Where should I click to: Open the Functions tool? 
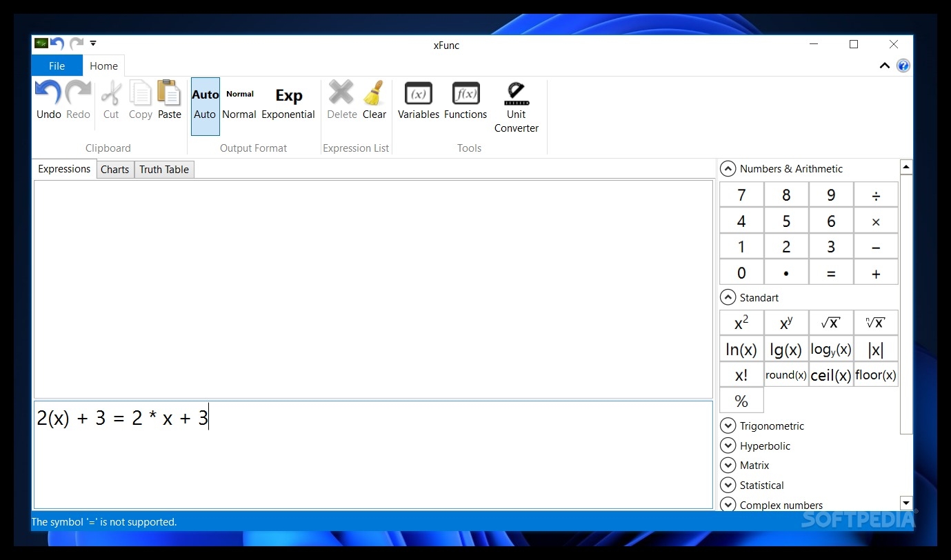tap(466, 101)
